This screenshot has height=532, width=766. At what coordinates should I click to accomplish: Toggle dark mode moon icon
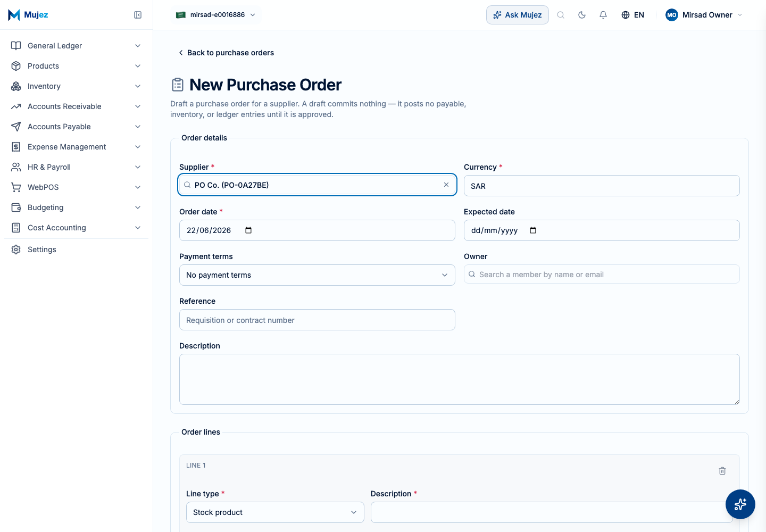(582, 15)
